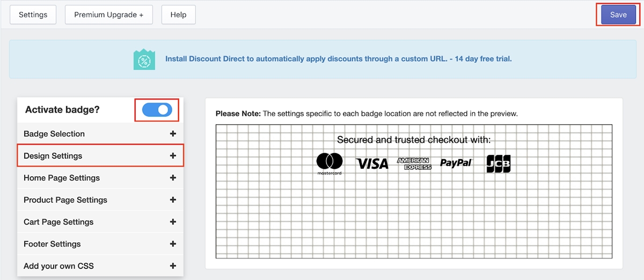The height and width of the screenshot is (280, 644).
Task: Open the Cart Page Settings section
Action: pos(58,222)
